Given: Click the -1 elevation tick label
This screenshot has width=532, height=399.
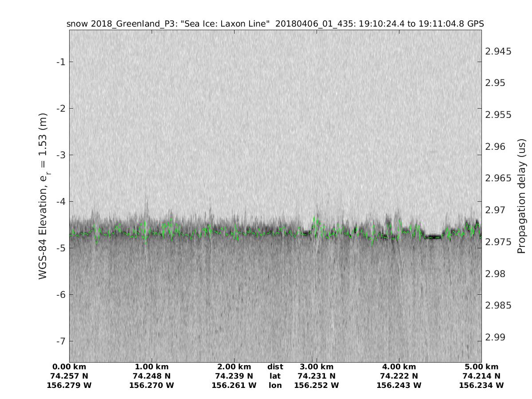Looking at the screenshot, I should 61,62.
